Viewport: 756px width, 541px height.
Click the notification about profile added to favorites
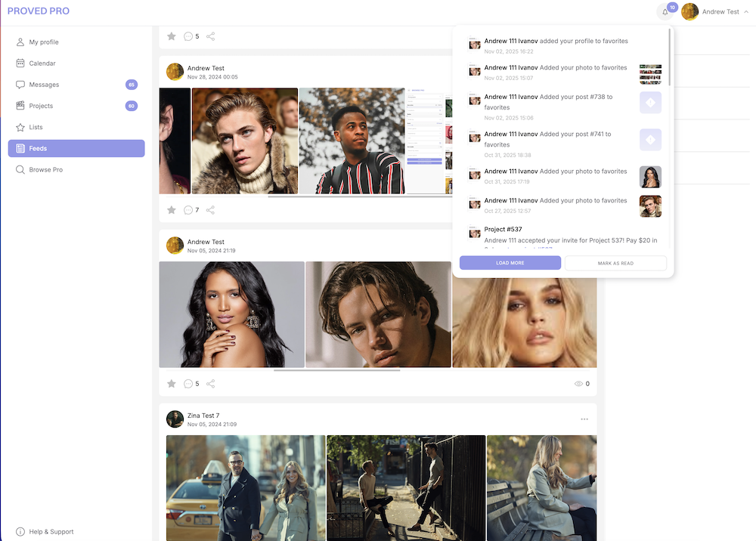pyautogui.click(x=564, y=46)
